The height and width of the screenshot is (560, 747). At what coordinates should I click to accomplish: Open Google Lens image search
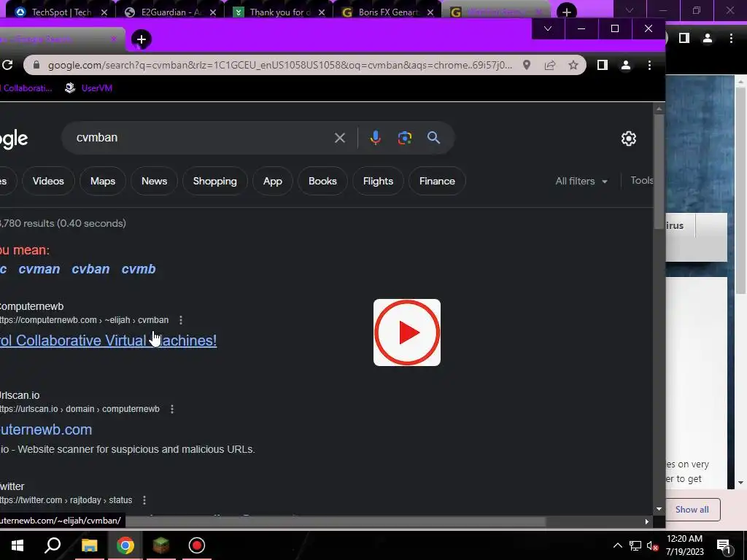click(404, 138)
